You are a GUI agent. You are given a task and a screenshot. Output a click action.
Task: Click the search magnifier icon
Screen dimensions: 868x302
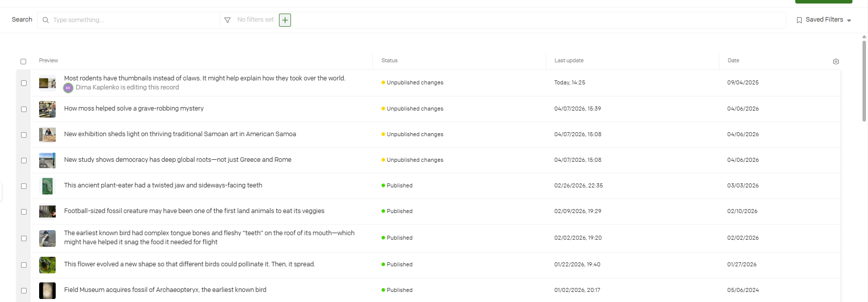point(46,20)
